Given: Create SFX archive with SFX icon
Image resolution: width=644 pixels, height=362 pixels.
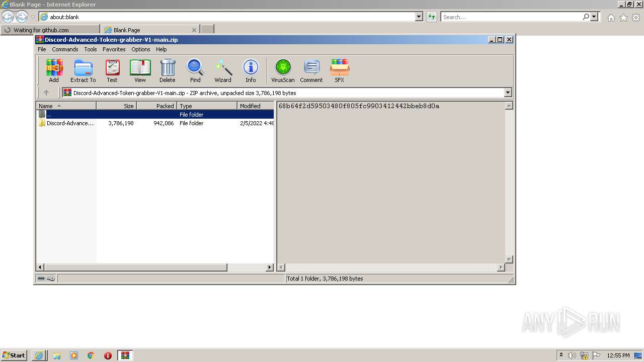Looking at the screenshot, I should [340, 70].
